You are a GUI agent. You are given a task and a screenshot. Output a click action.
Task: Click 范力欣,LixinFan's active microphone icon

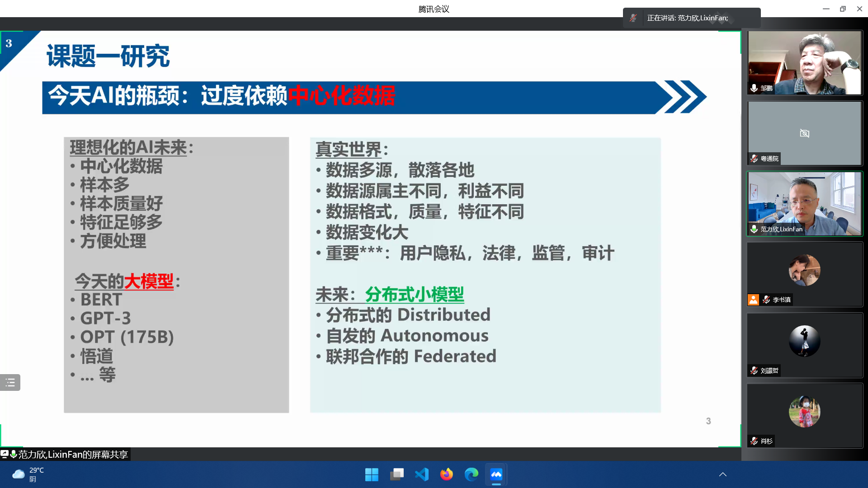tap(754, 229)
